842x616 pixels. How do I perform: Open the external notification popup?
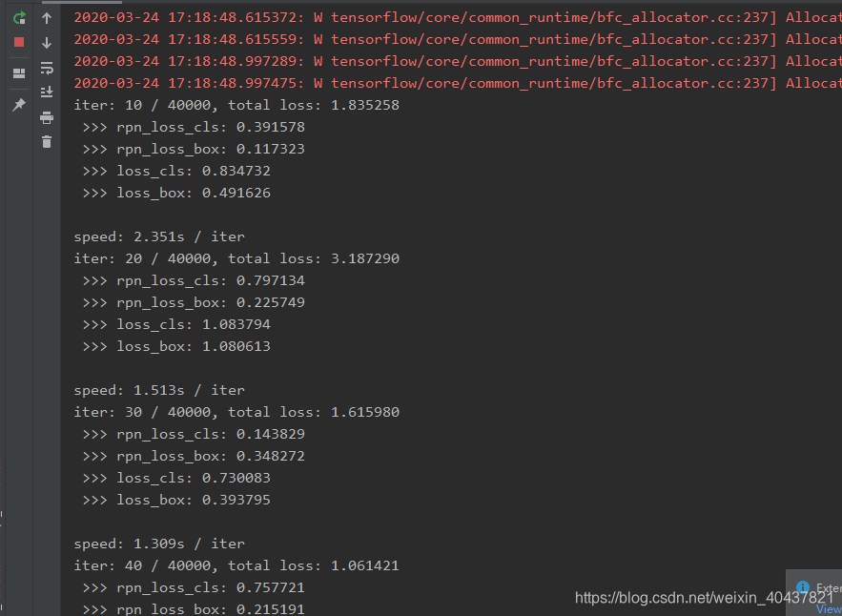tap(828, 587)
